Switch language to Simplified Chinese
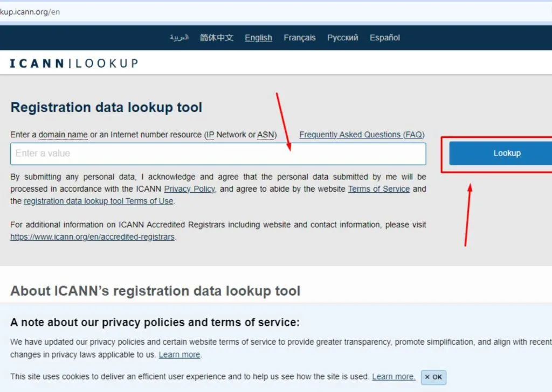Screen dimensions: 552x392 coord(217,38)
